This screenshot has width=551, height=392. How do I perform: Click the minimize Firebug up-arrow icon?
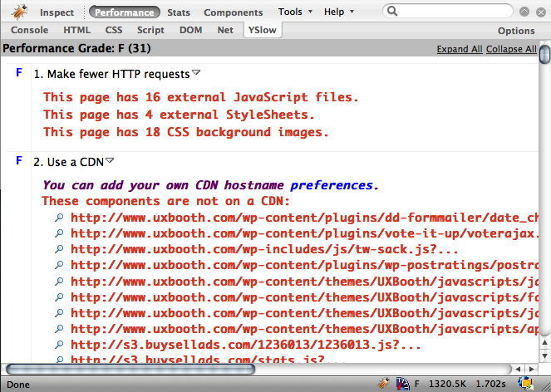pyautogui.click(x=524, y=12)
